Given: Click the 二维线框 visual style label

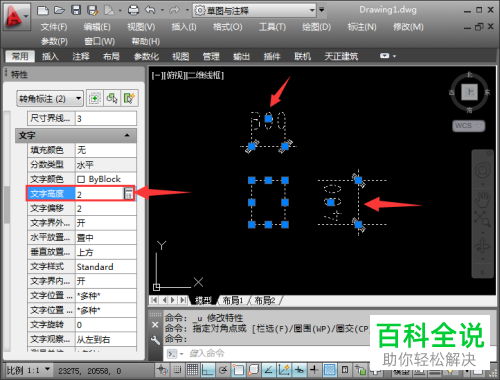Looking at the screenshot, I should 204,76.
